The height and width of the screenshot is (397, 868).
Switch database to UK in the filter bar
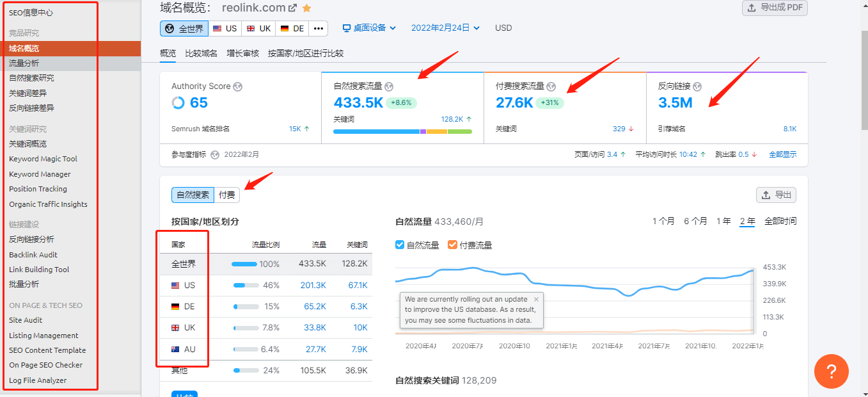(x=258, y=28)
